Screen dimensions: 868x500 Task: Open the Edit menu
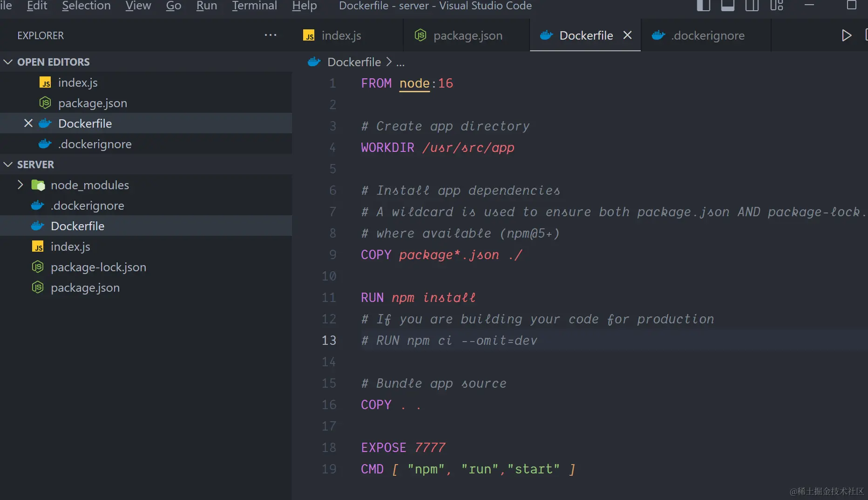[37, 6]
